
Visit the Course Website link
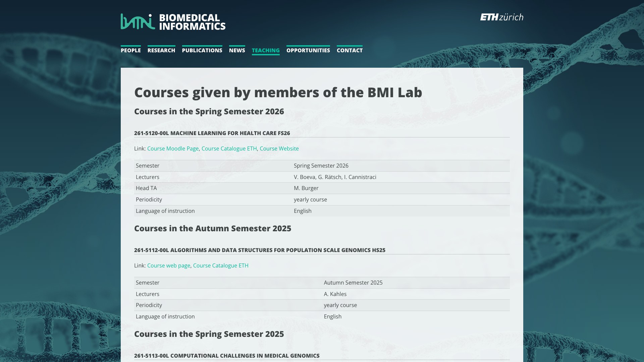(x=279, y=148)
